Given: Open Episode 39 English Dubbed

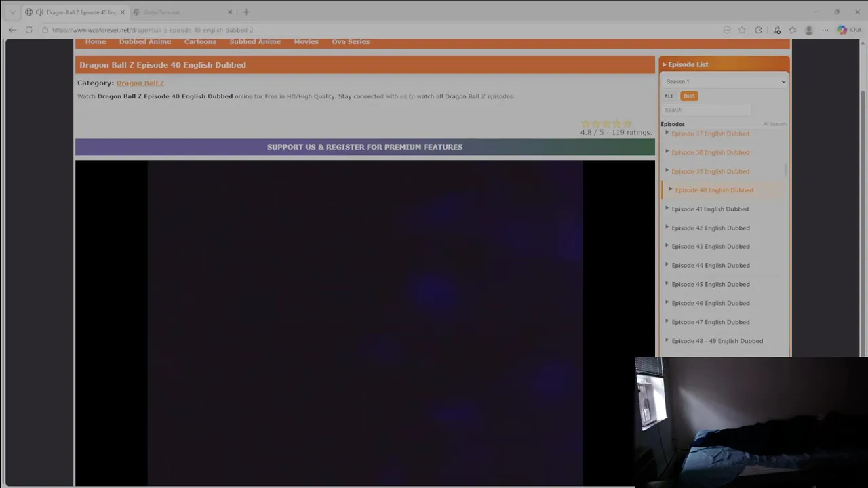Looking at the screenshot, I should coord(710,171).
